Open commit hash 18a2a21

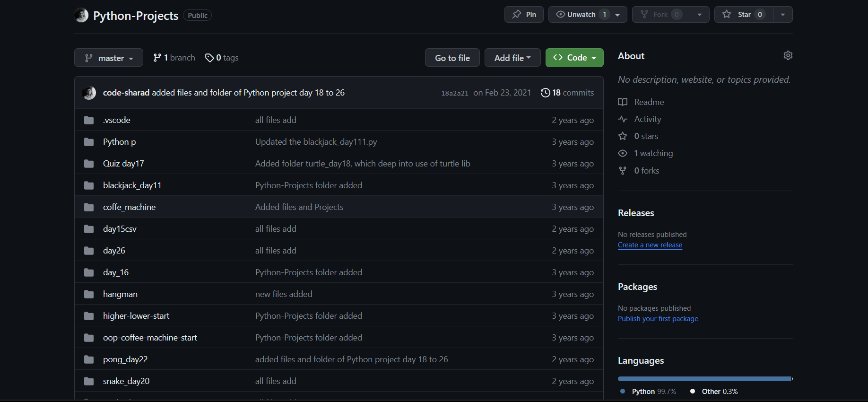pyautogui.click(x=455, y=93)
